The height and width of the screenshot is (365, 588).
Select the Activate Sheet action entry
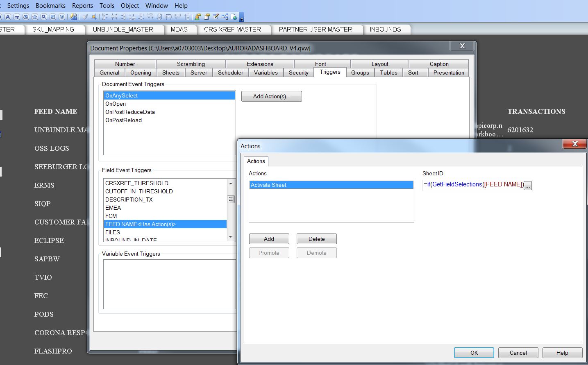331,185
